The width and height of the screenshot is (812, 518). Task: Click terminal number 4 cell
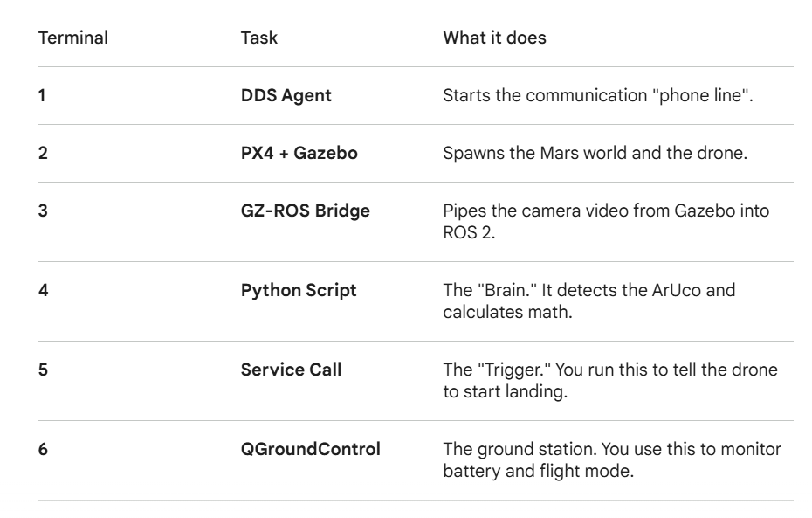coord(44,291)
